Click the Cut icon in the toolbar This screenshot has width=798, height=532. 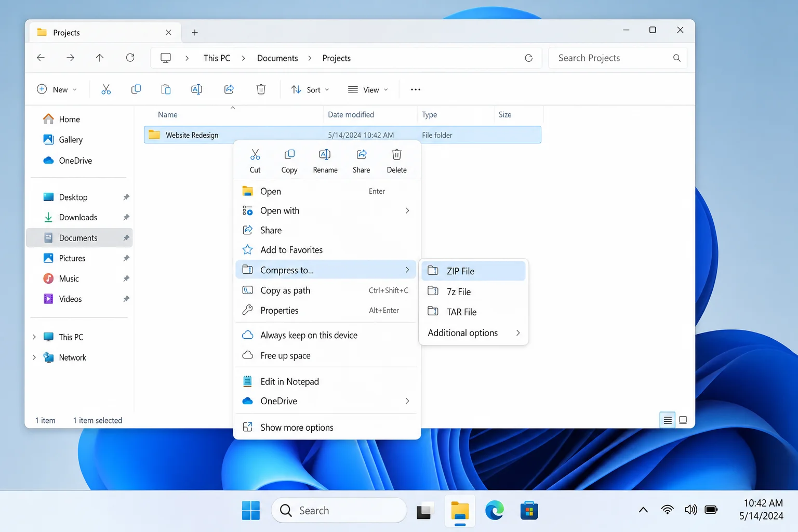(106, 89)
